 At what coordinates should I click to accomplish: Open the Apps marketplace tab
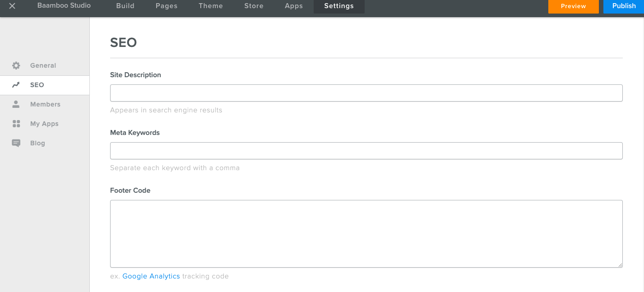(293, 6)
